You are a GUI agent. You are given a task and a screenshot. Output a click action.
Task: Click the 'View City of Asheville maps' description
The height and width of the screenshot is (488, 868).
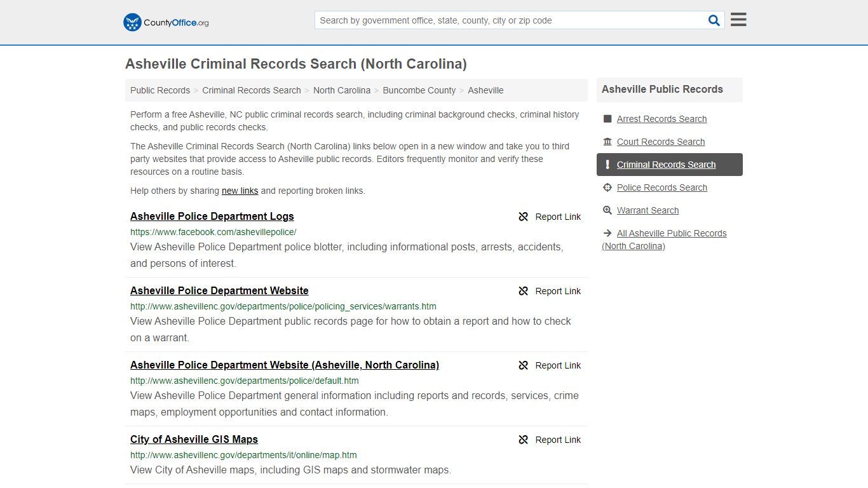(290, 470)
